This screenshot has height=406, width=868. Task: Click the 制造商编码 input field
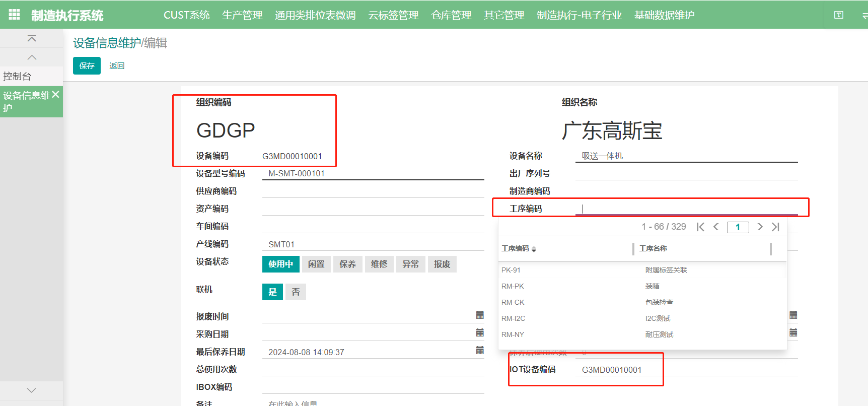click(687, 191)
